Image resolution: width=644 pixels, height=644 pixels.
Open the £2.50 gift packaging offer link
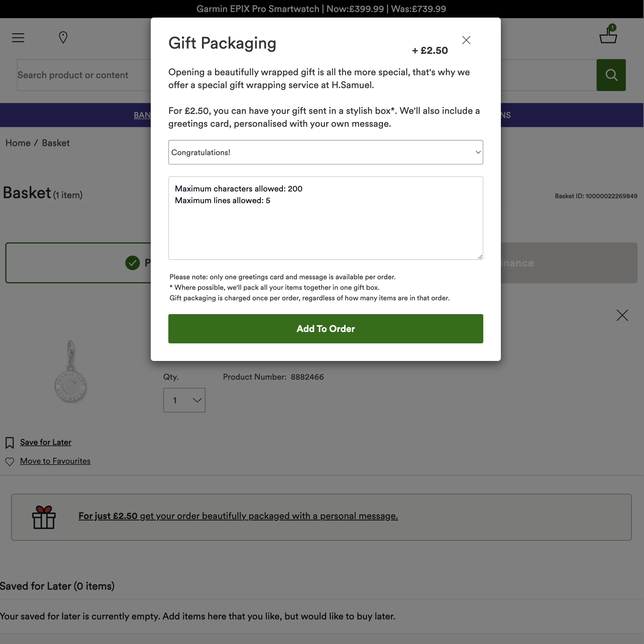point(238,516)
